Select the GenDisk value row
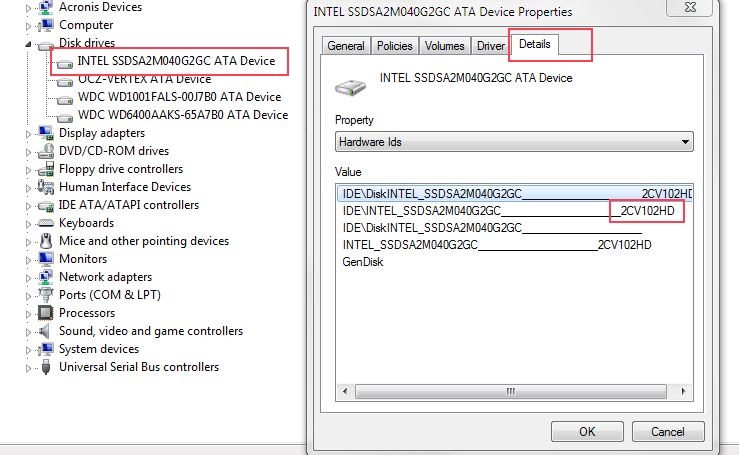 pyautogui.click(x=515, y=262)
